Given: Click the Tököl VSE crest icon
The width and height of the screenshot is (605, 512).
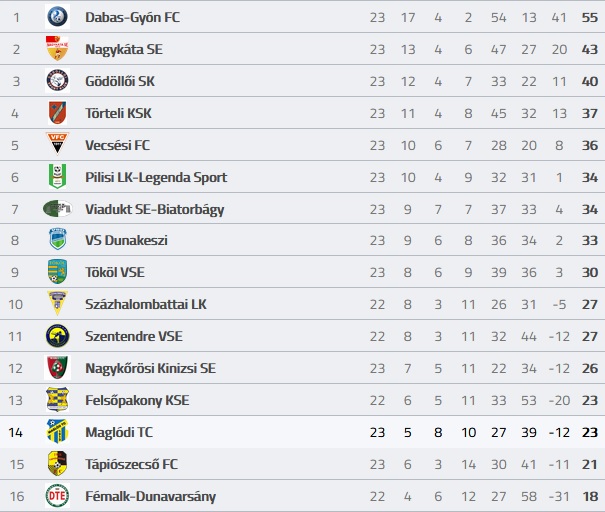Looking at the screenshot, I should (x=57, y=272).
